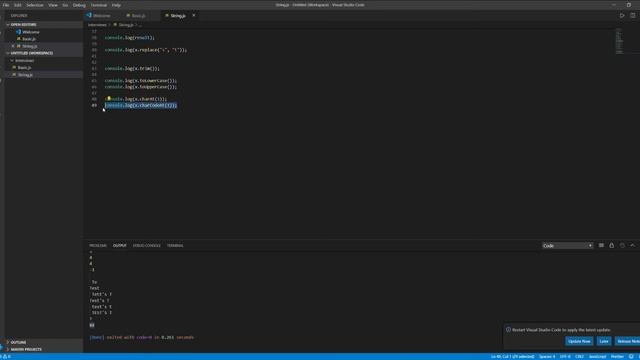
Task: Open the Edit menu
Action: pos(18,5)
